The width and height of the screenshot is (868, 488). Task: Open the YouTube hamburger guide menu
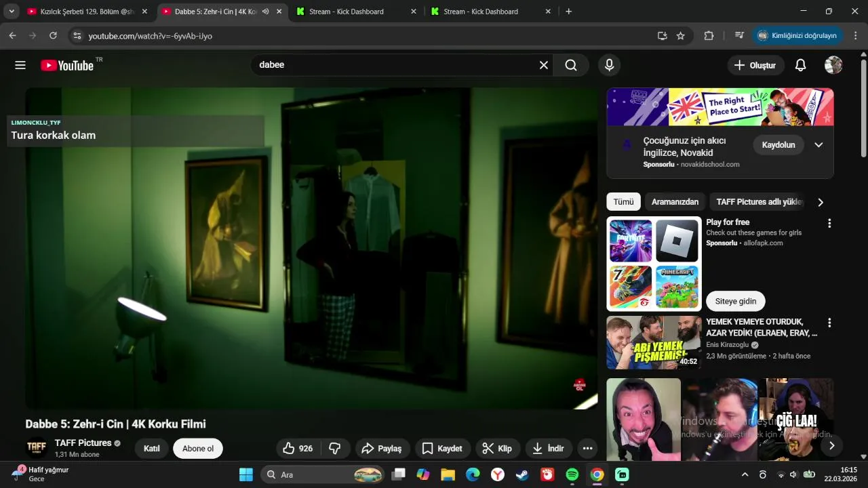tap(20, 65)
